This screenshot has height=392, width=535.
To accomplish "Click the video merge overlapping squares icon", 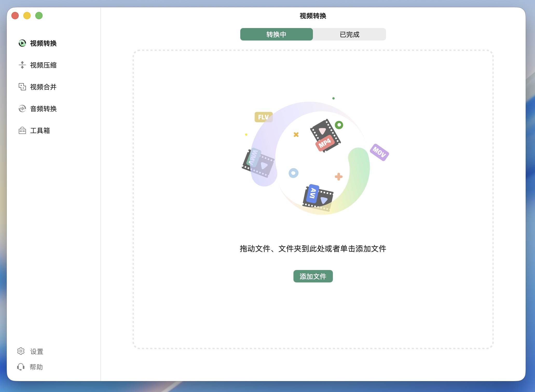I will pos(22,87).
